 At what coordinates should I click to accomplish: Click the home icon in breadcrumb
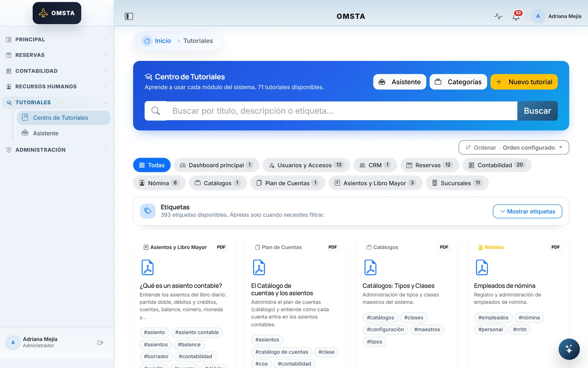(147, 41)
